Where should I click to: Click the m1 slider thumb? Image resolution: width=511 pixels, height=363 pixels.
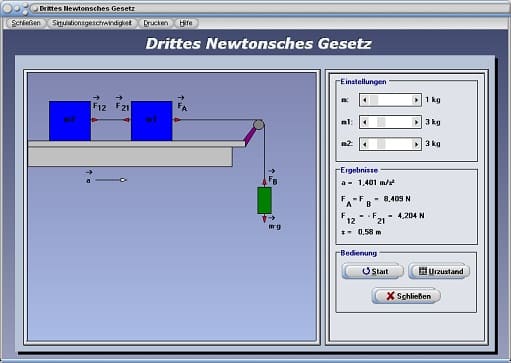tap(381, 122)
